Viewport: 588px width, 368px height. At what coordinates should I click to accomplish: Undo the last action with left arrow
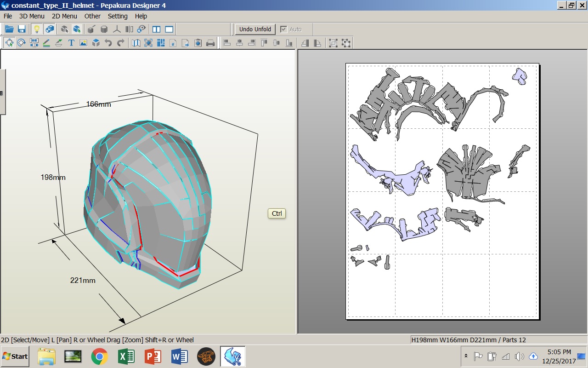pos(108,43)
